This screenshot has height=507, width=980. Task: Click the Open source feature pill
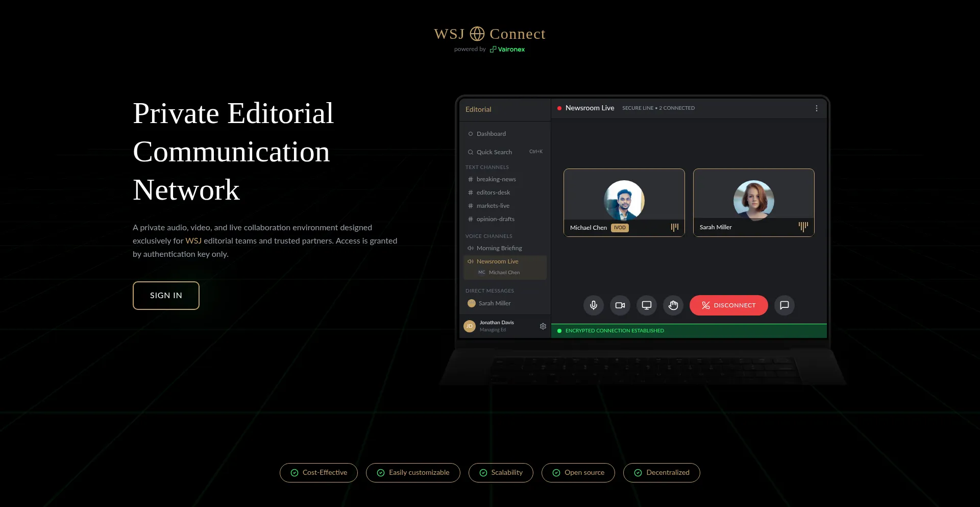coord(578,473)
